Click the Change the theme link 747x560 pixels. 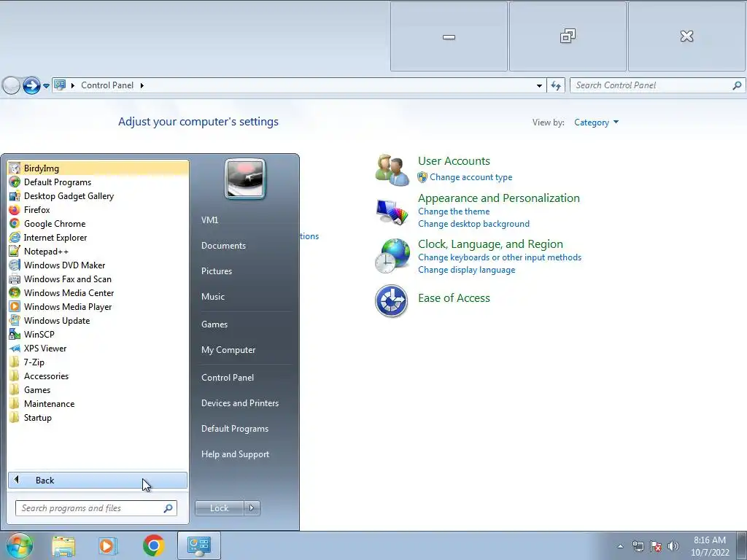454,211
